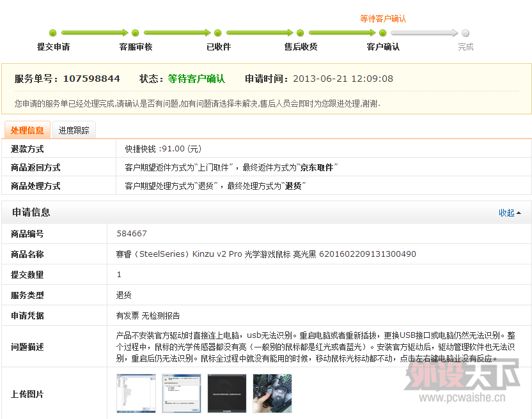The width and height of the screenshot is (532, 419).
Task: Click the 商品返回方式 row label
Action: [x=36, y=167]
